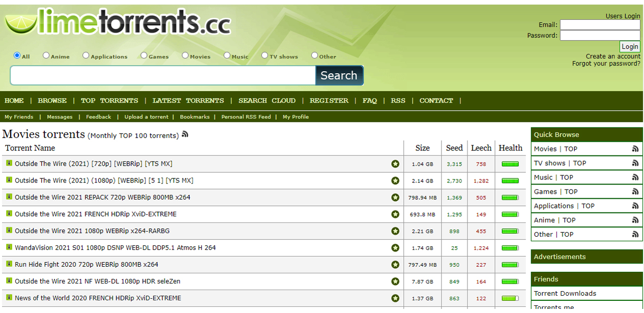Select the Movies search category radio
The width and height of the screenshot is (644, 313).
click(x=185, y=55)
